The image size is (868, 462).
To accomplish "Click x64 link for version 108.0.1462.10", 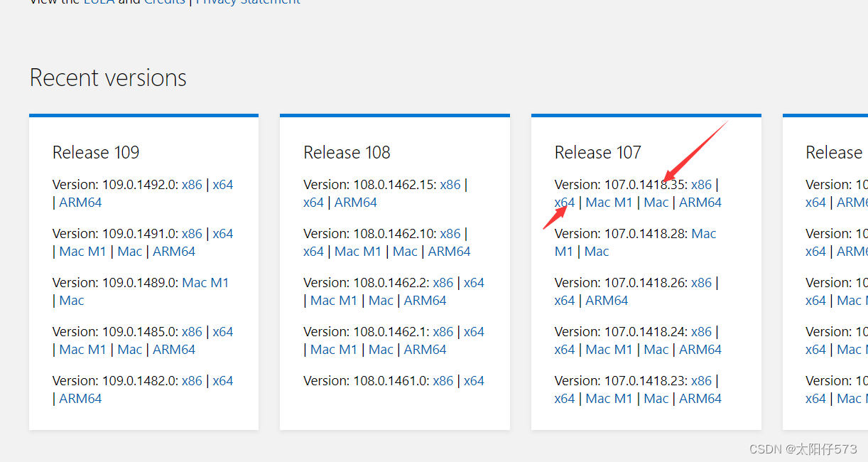I will [313, 252].
